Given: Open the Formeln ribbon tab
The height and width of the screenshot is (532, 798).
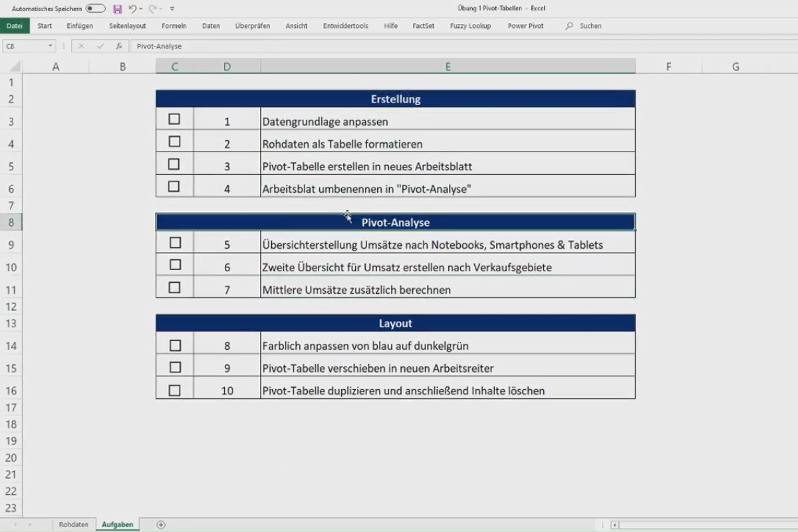Looking at the screenshot, I should (174, 26).
